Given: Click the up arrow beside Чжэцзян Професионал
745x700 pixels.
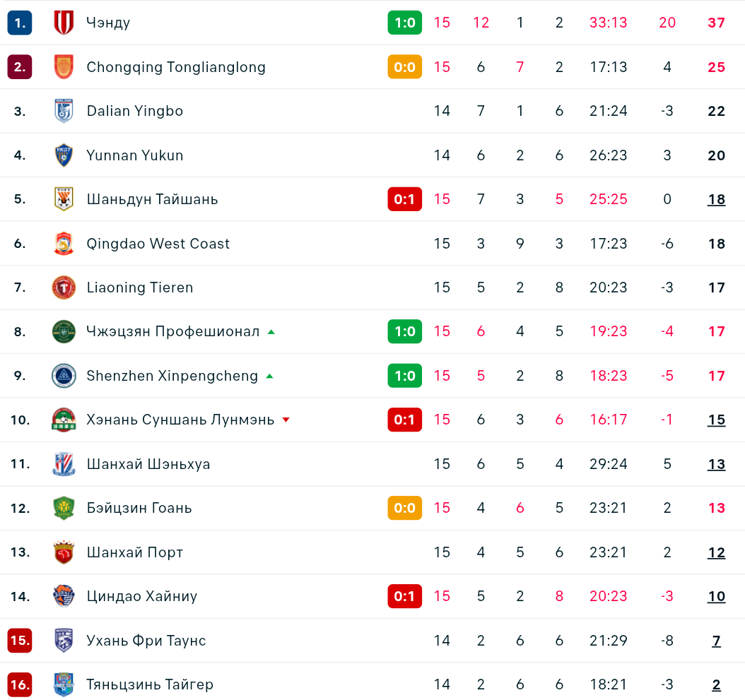Looking at the screenshot, I should click(271, 332).
